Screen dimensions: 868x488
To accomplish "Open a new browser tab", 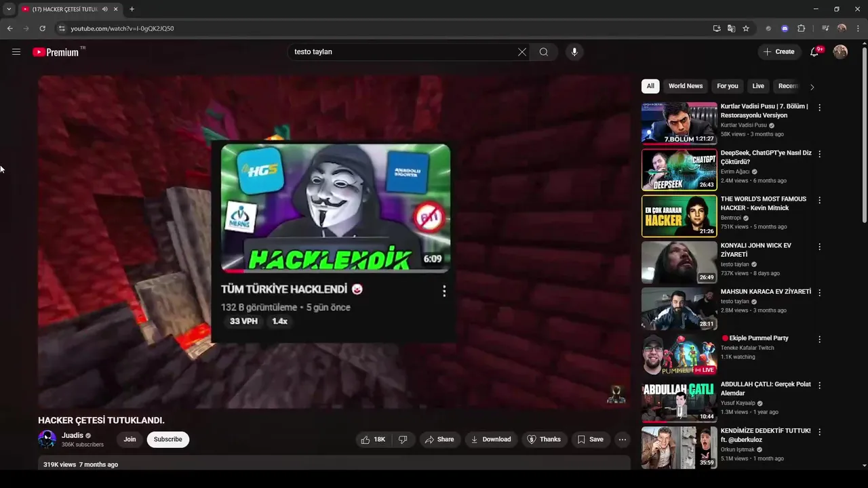I will (132, 9).
